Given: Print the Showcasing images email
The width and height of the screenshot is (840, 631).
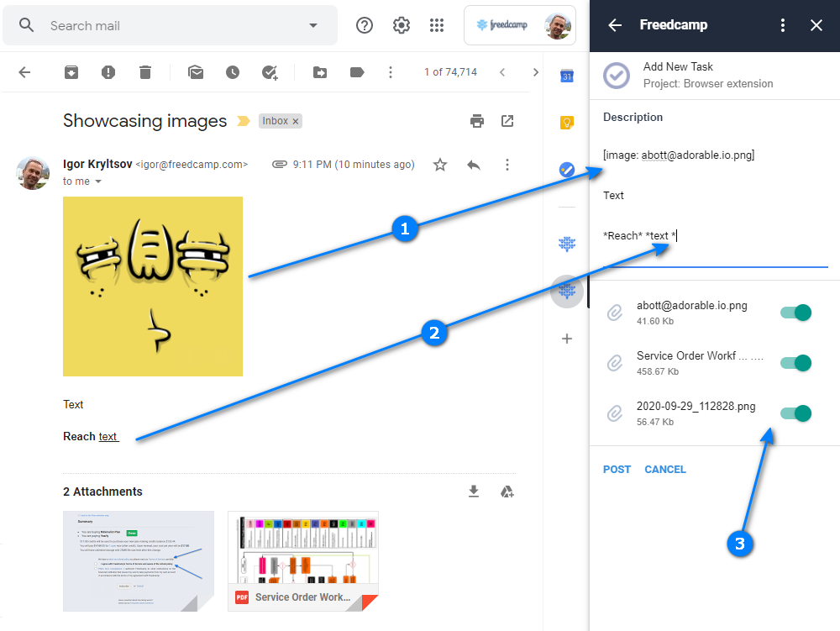Looking at the screenshot, I should pyautogui.click(x=477, y=121).
